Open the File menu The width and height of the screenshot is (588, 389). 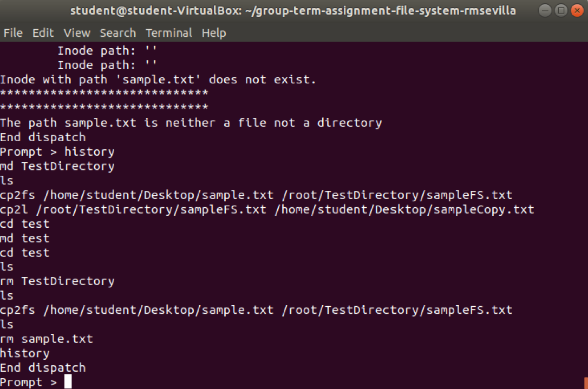tap(13, 33)
